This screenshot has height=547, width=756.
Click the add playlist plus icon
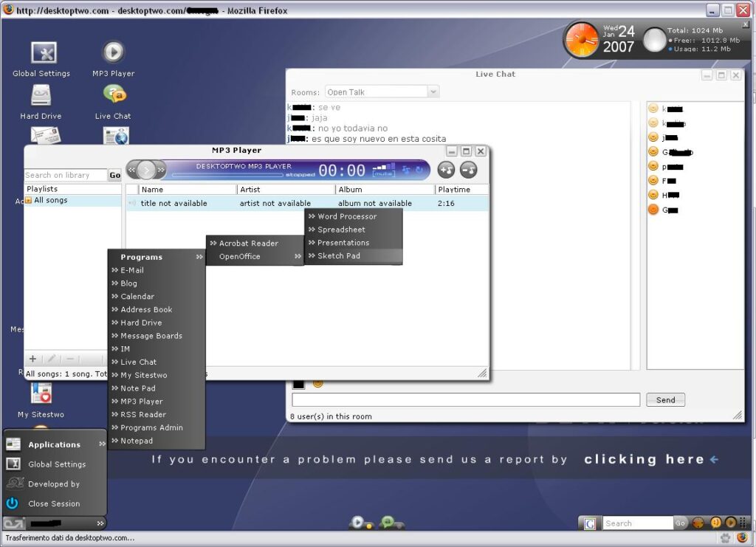coord(32,359)
